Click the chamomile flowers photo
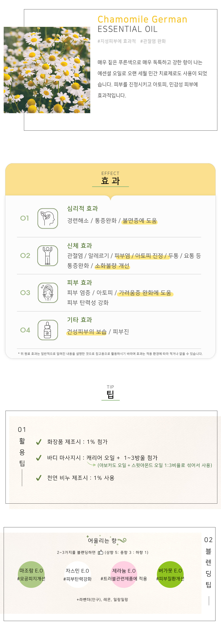Image resolution: width=221 pixels, height=644 pixels. pos(47,70)
